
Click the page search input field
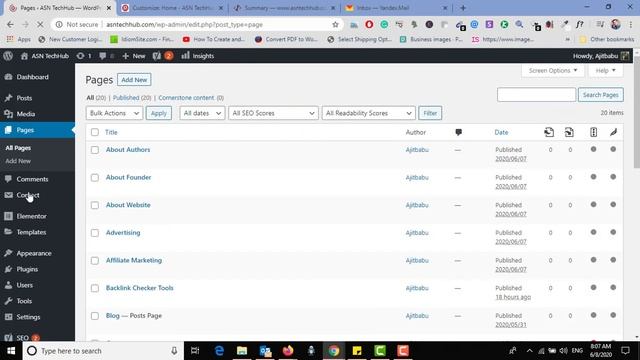[536, 95]
